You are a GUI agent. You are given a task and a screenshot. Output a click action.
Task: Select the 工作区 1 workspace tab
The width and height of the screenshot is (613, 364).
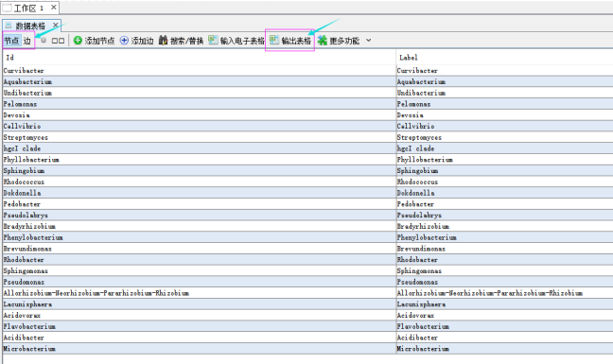pyautogui.click(x=29, y=8)
